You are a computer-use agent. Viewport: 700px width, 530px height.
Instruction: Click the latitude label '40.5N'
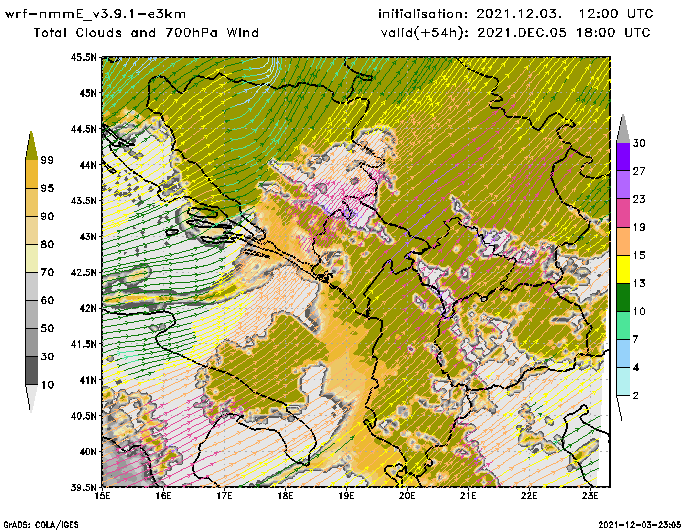tap(83, 416)
